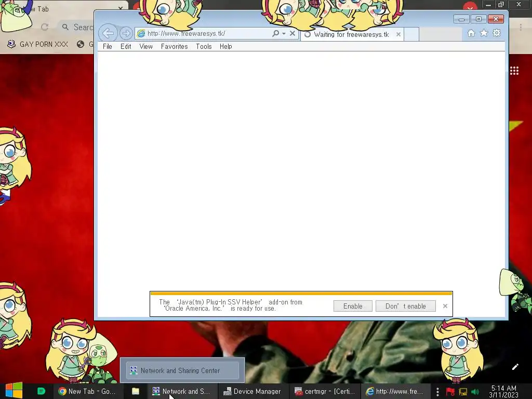Close the New Tab in Chrome
Viewport: 532px width, 399px height.
point(121,8)
